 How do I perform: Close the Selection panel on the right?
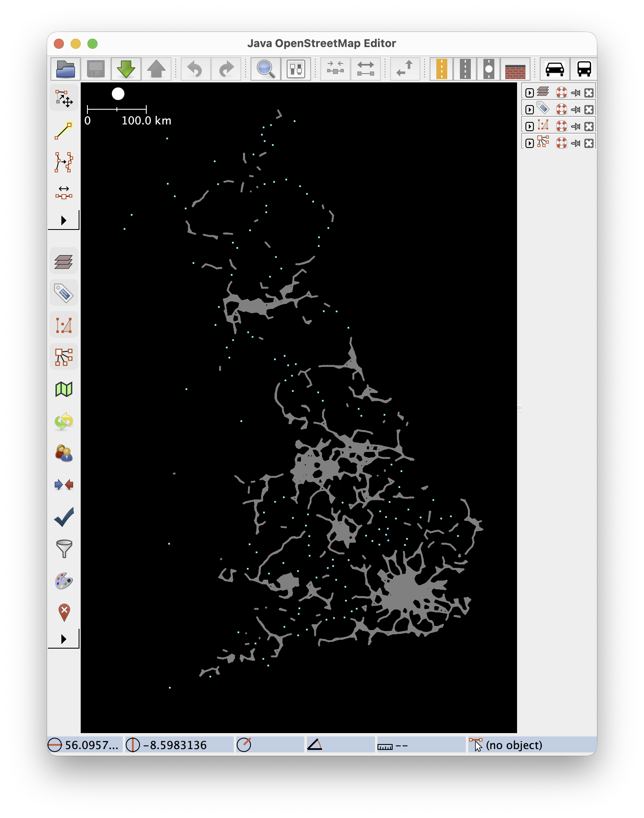click(x=589, y=127)
